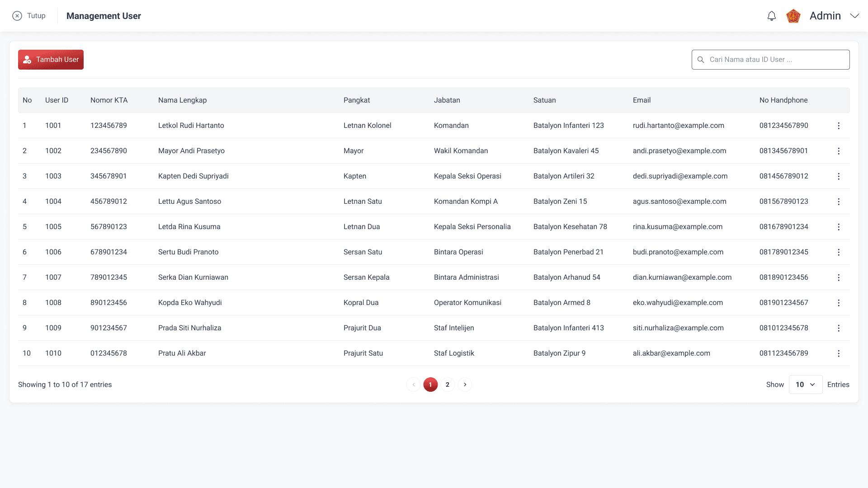Viewport: 868px width, 488px height.
Task: Open kebab menu for Lettu Agus Santoso
Action: [839, 202]
